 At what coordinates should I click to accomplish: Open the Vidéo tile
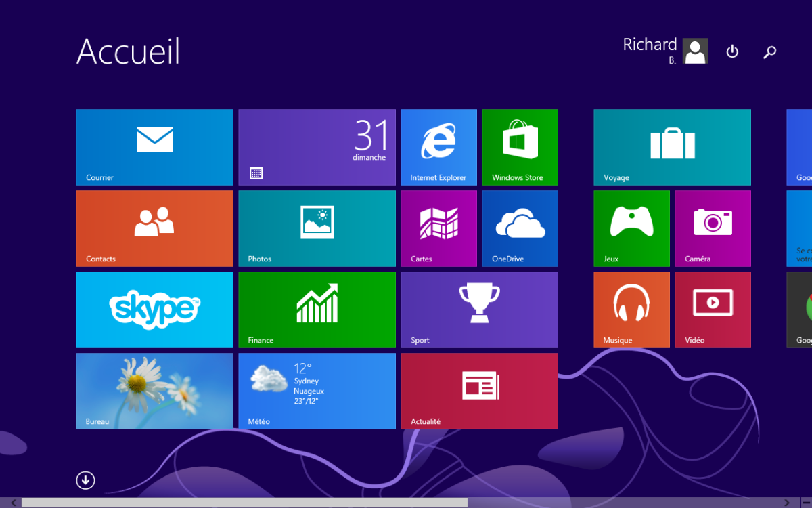pyautogui.click(x=713, y=310)
